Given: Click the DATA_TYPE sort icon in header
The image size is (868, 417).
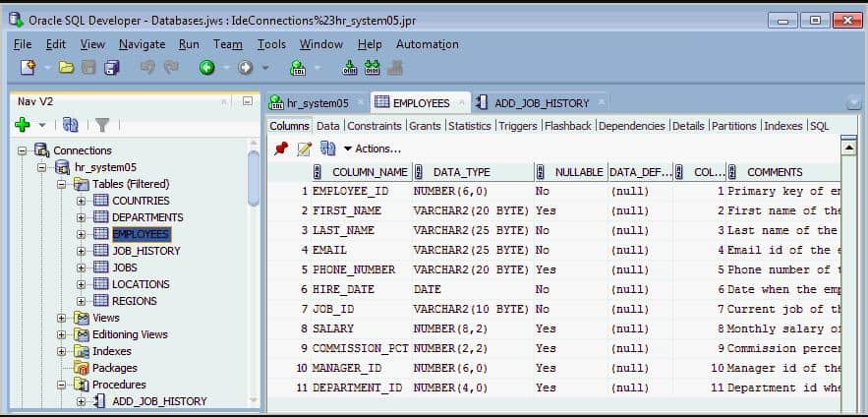Looking at the screenshot, I should [x=419, y=172].
